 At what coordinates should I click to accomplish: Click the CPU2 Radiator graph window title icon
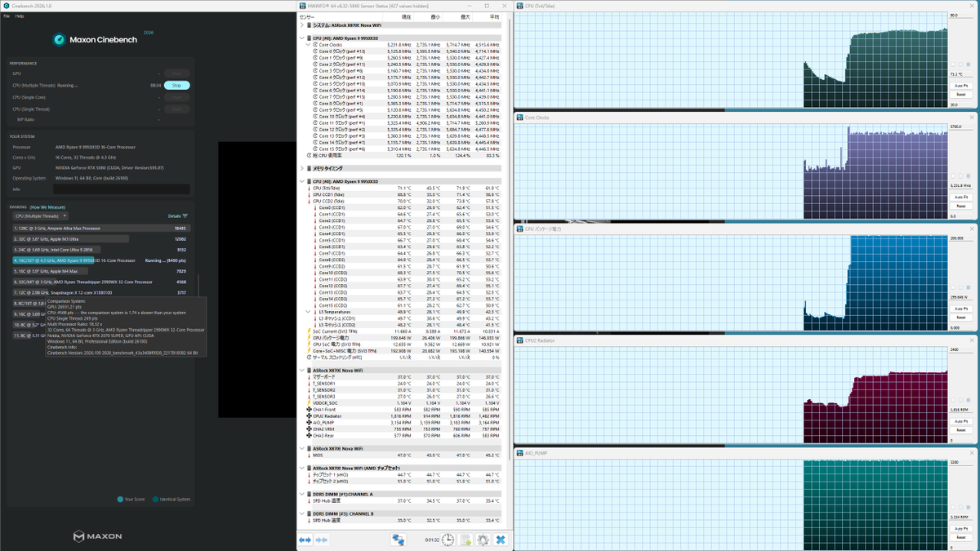pyautogui.click(x=519, y=340)
